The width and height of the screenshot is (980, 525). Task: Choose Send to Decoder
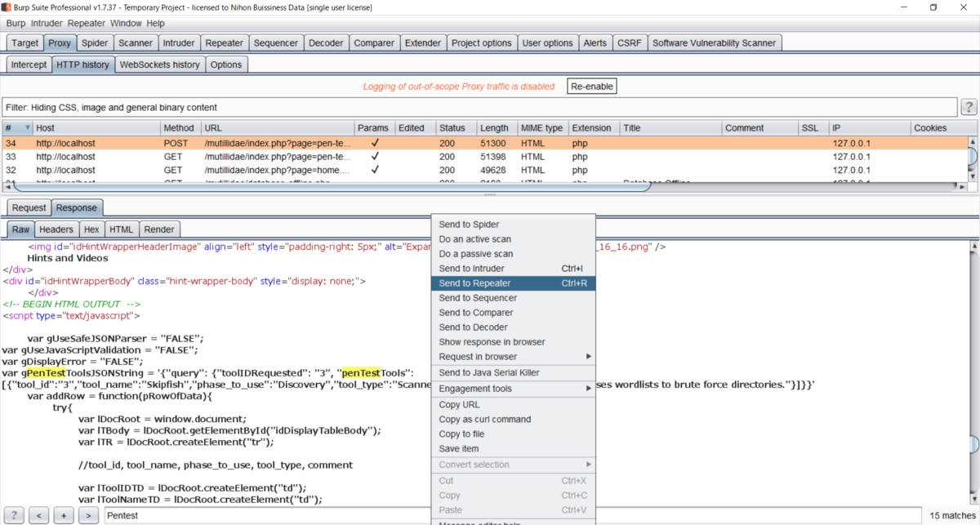coord(514,327)
